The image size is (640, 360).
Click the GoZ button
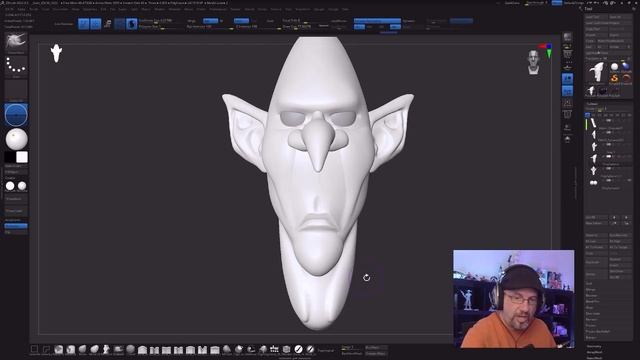pos(591,47)
